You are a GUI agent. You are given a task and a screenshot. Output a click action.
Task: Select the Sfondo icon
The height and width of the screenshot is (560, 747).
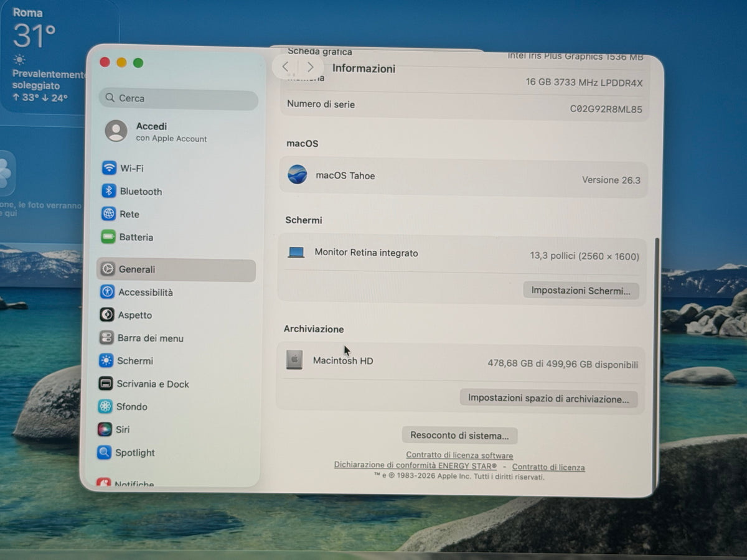click(105, 406)
